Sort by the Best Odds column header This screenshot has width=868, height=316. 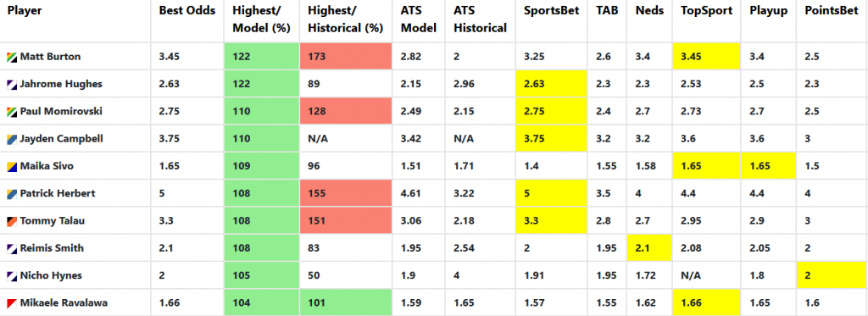tap(187, 11)
